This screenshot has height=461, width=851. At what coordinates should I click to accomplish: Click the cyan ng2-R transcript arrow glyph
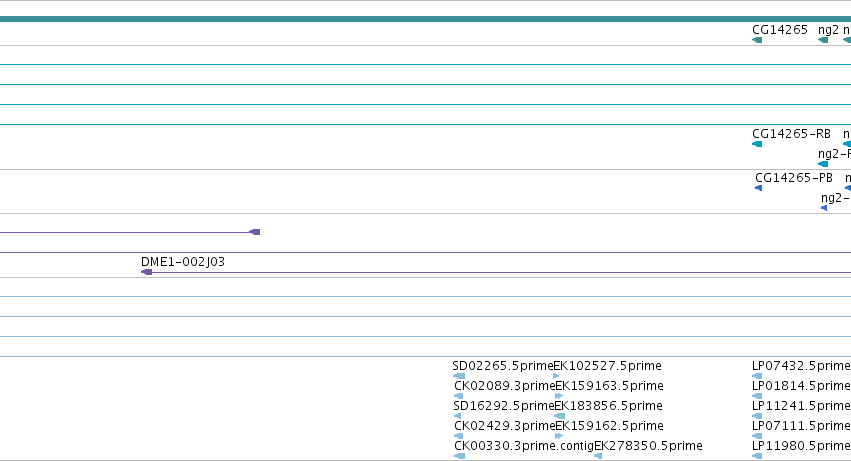click(823, 164)
